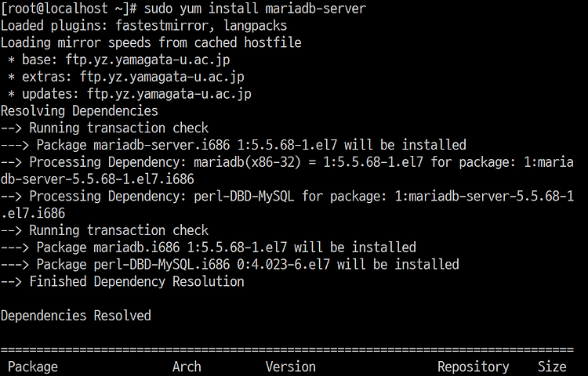Click the 'Resolving Dependencies' line
The image size is (588, 376).
pos(79,111)
